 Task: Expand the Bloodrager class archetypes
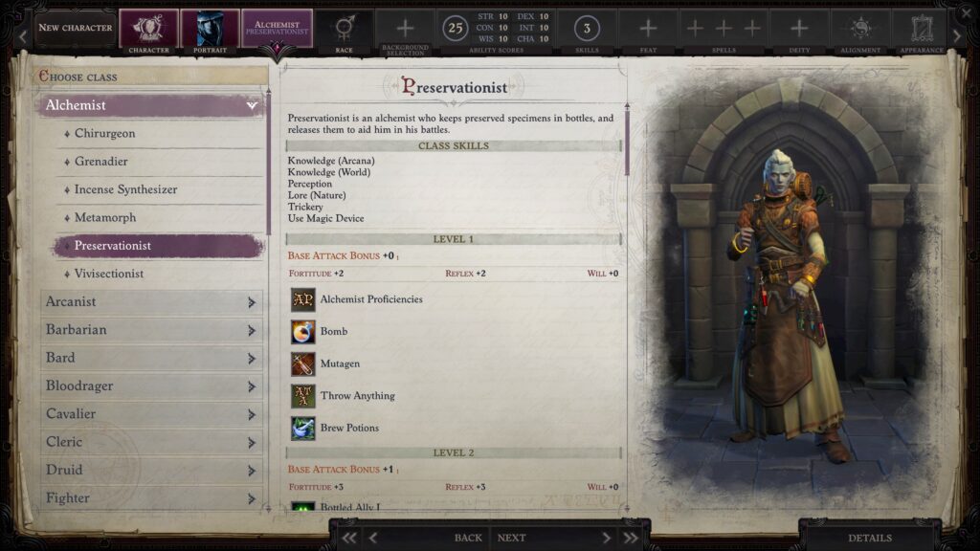tap(252, 386)
